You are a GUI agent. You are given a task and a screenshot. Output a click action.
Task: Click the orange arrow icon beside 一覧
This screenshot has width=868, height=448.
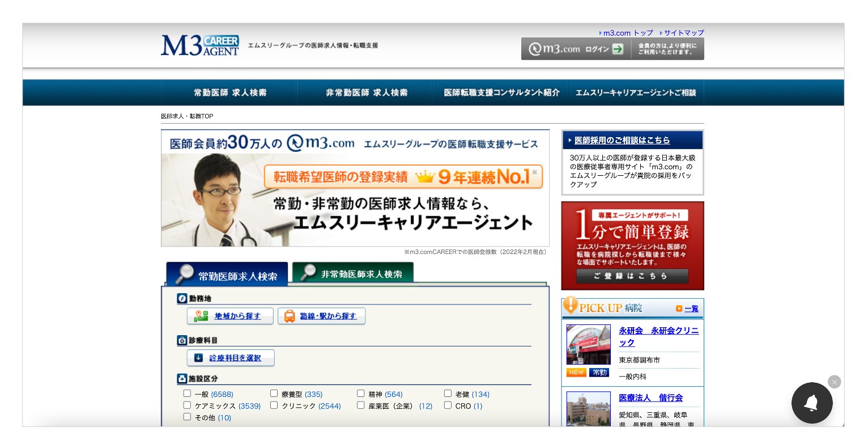tap(679, 308)
